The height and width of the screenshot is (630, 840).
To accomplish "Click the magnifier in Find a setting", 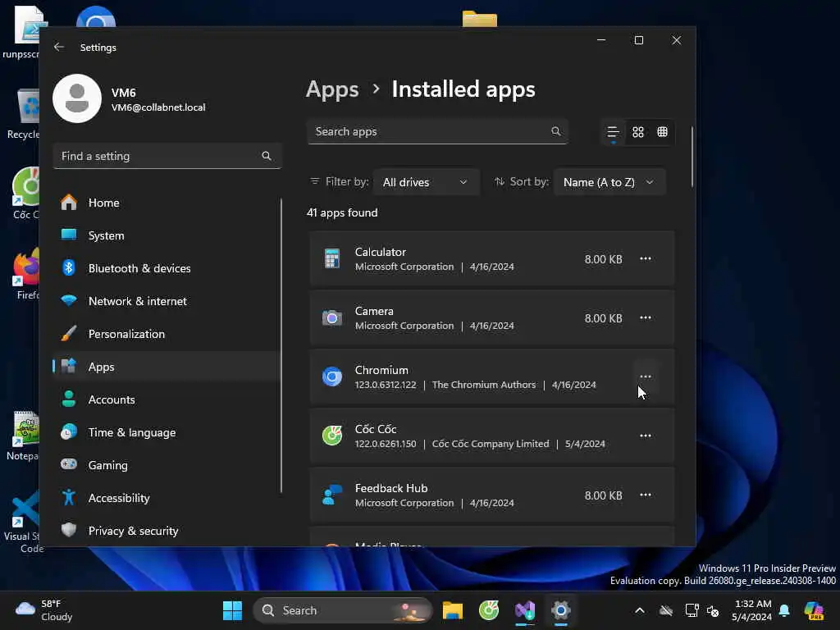I will (x=267, y=156).
